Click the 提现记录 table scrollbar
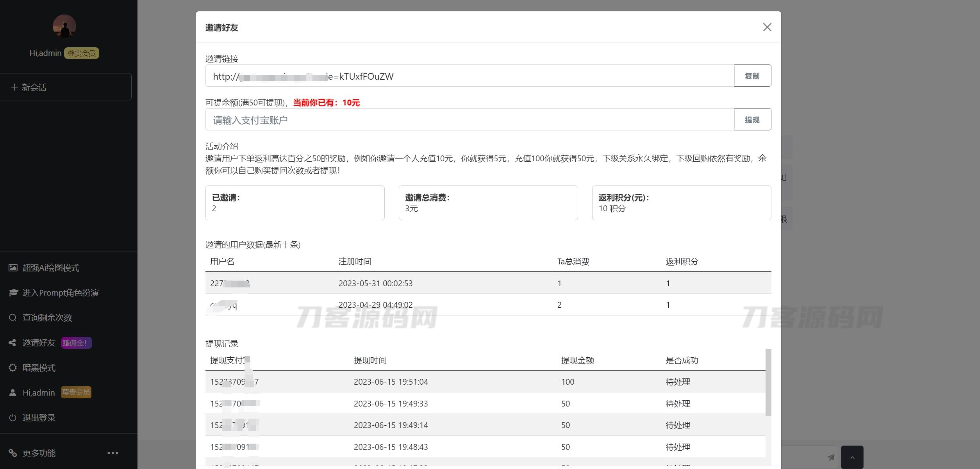This screenshot has width=980, height=469. click(768, 383)
